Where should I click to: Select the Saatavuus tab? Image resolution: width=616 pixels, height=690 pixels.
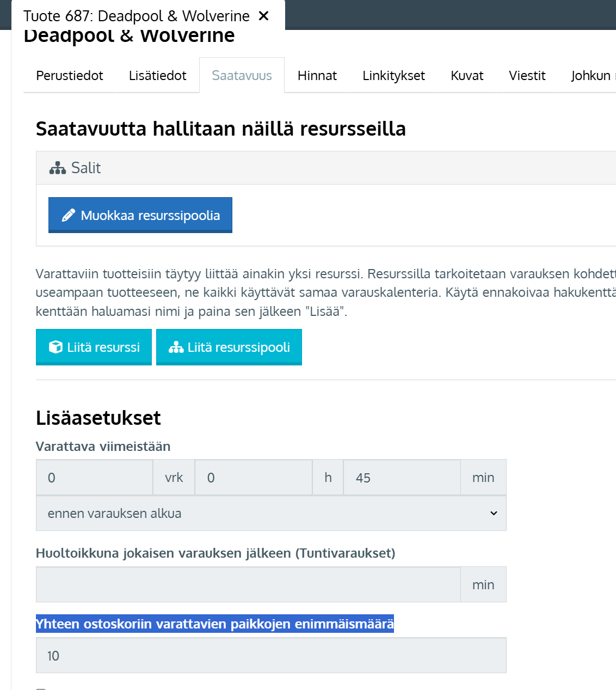242,76
